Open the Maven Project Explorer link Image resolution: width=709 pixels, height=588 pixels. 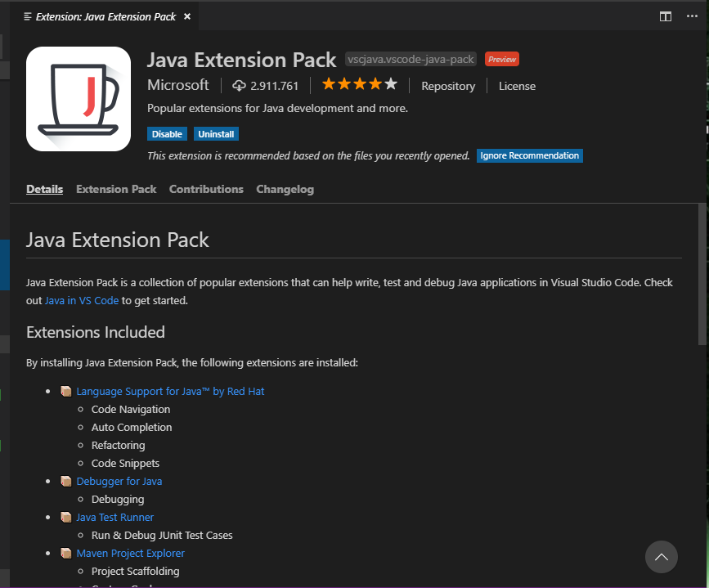point(130,553)
